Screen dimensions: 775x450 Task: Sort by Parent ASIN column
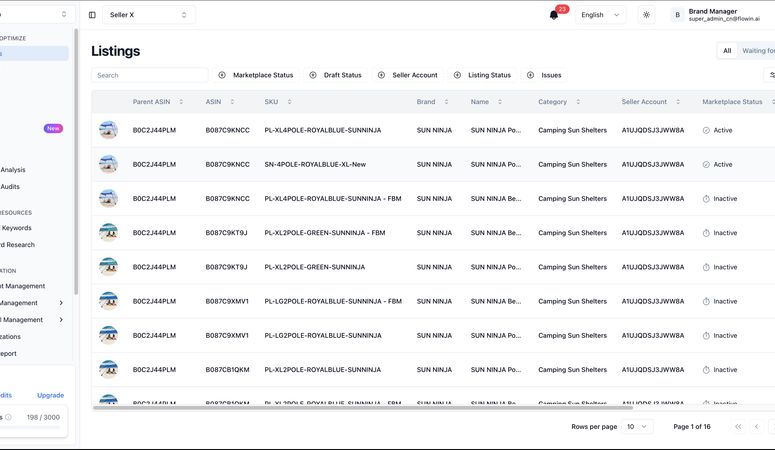pos(181,102)
